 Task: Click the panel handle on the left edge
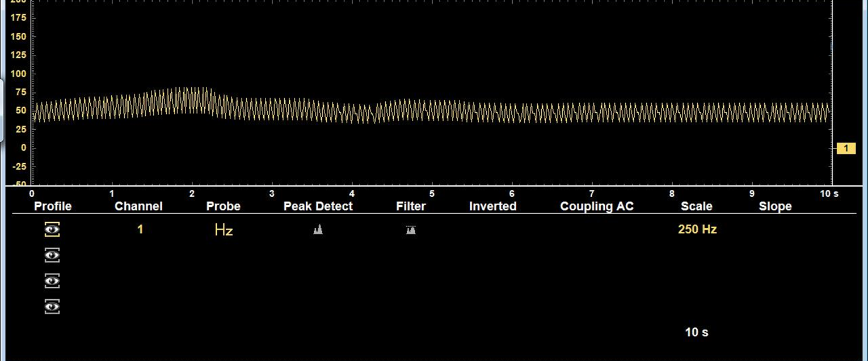coord(2,111)
